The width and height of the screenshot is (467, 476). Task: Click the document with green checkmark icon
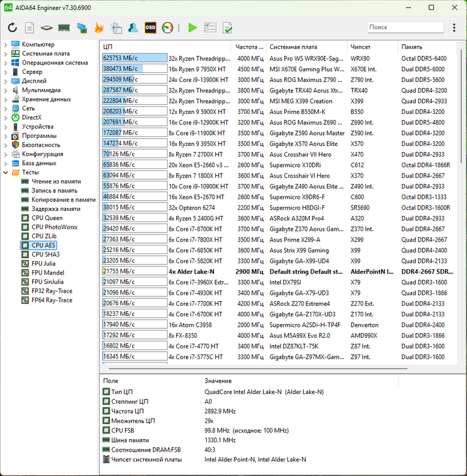point(227,28)
